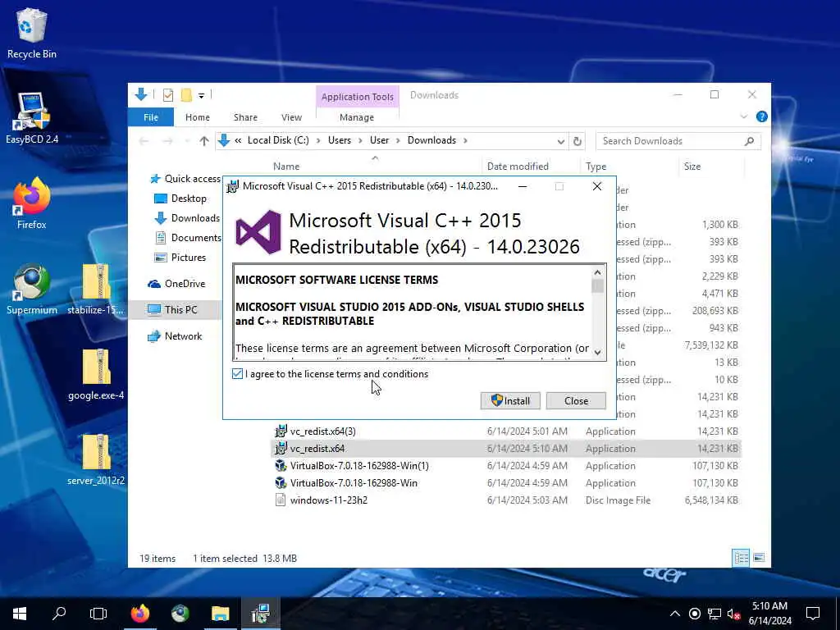Sort by Date modified column header
The height and width of the screenshot is (630, 840).
point(518,166)
